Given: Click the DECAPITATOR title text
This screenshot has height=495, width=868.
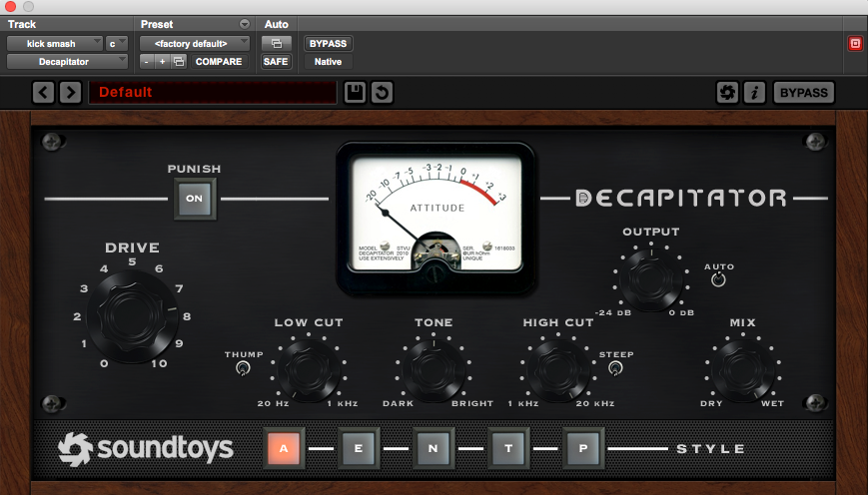Looking at the screenshot, I should [681, 198].
